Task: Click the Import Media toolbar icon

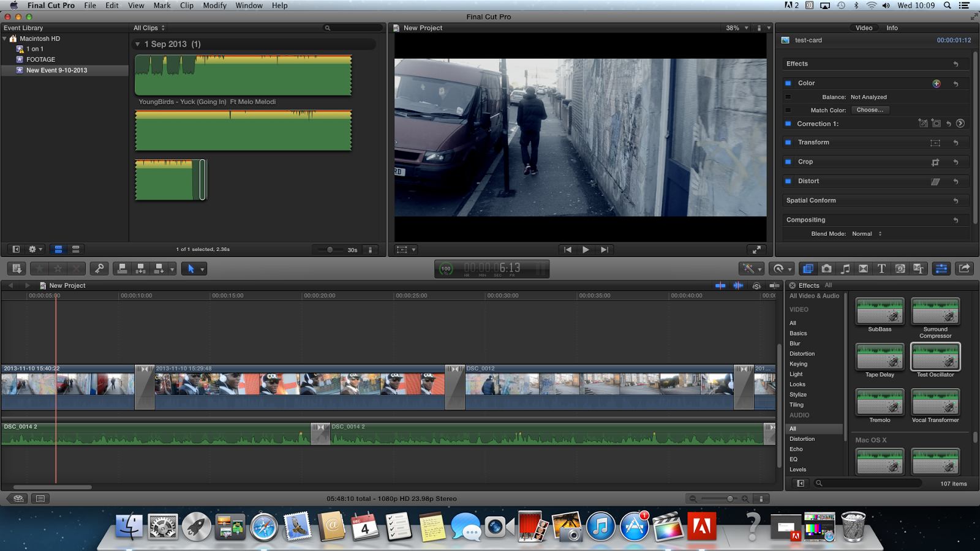Action: point(17,269)
